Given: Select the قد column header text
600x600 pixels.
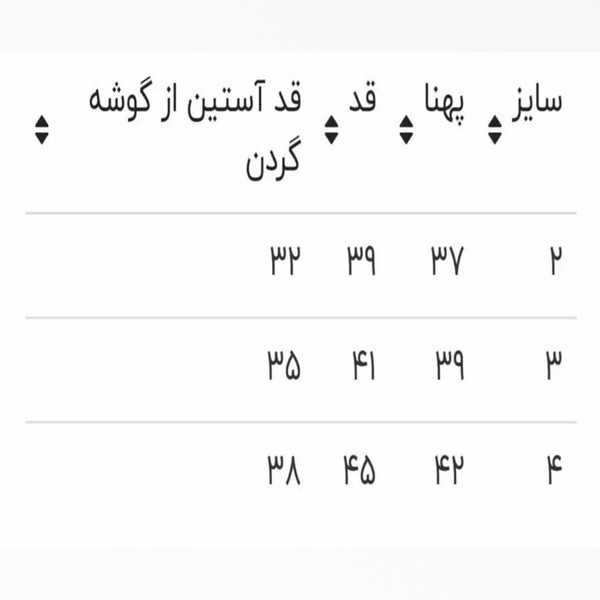Looking at the screenshot, I should [x=363, y=98].
